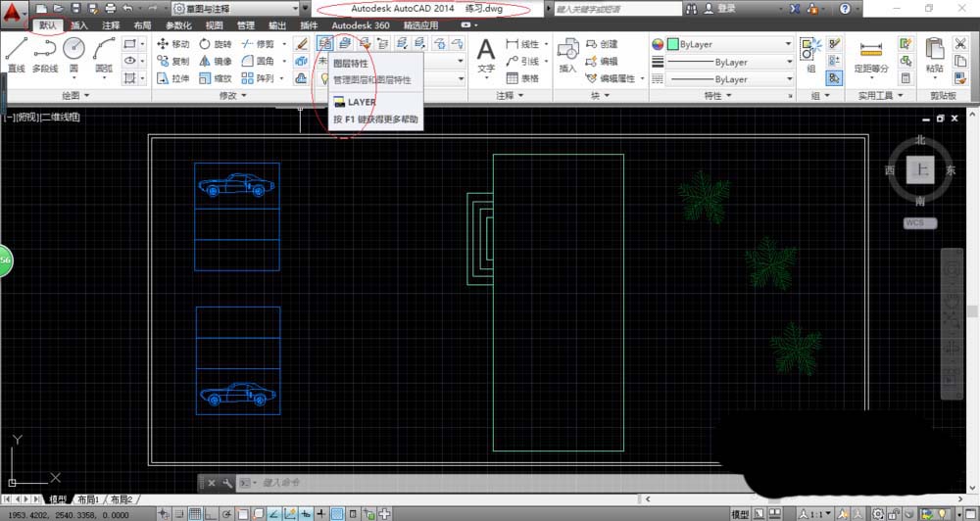Viewport: 980px width, 521px height.
Task: Open the workspace dropdown 草图与注释
Action: [x=235, y=9]
